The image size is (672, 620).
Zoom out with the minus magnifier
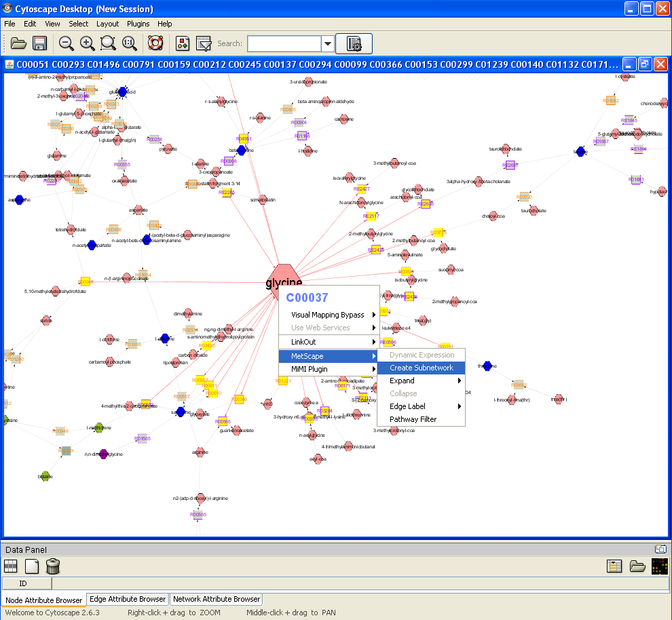tap(66, 43)
